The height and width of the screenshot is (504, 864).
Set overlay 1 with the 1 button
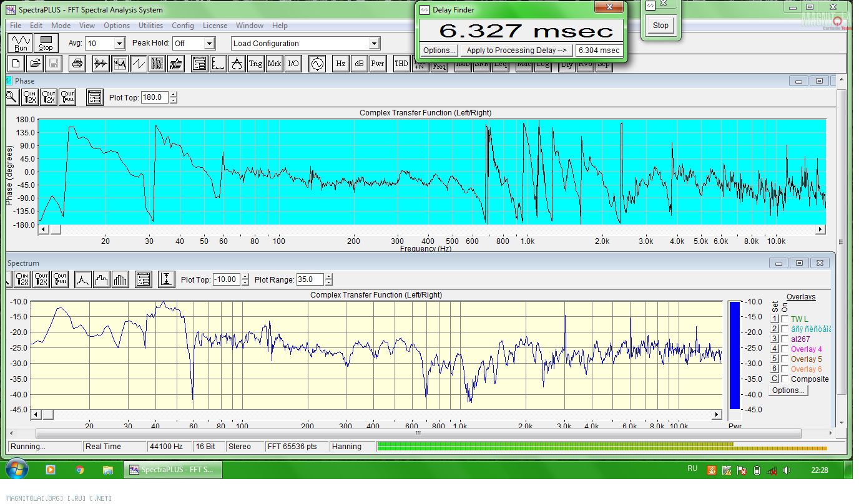click(775, 319)
